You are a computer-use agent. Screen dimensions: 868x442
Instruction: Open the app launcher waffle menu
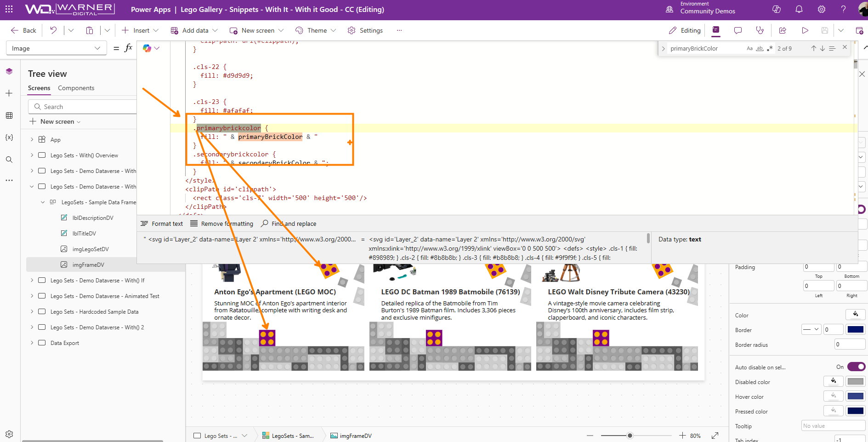(x=9, y=9)
